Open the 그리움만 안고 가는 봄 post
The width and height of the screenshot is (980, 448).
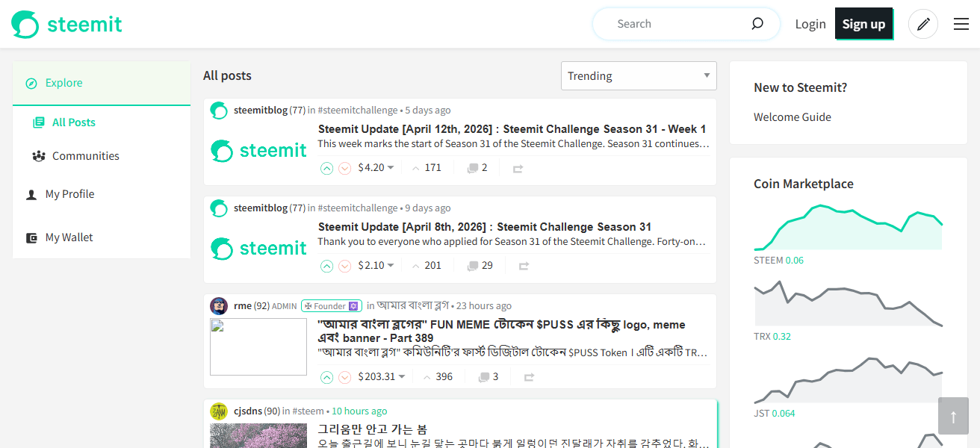coord(372,429)
